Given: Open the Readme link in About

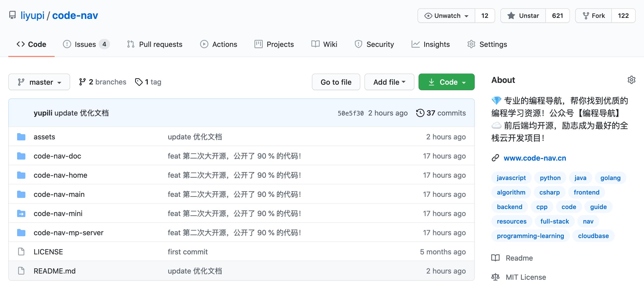Looking at the screenshot, I should coord(519,258).
